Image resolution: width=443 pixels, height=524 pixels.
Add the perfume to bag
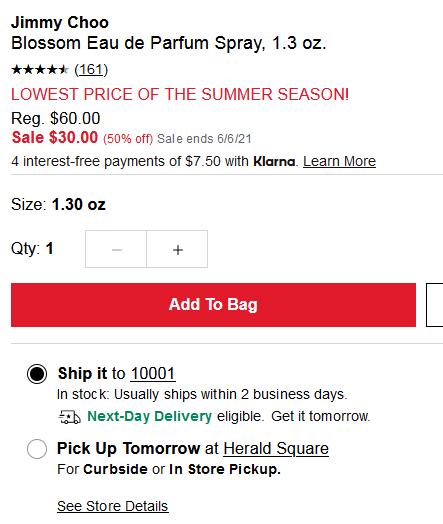[213, 305]
